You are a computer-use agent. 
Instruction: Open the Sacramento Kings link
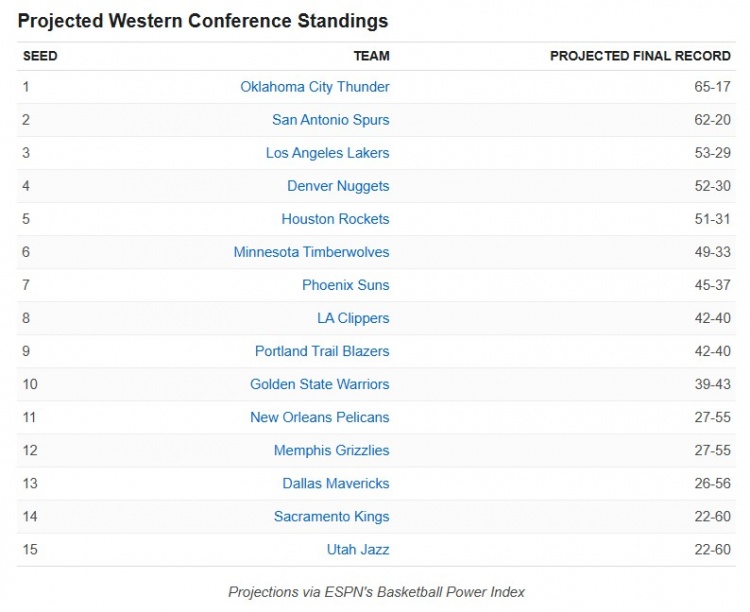pos(332,516)
